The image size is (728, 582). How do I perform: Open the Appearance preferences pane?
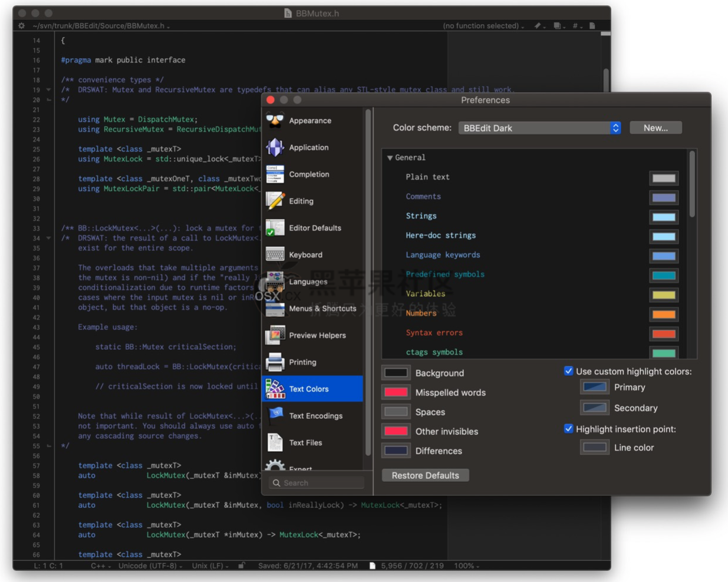tap(312, 121)
